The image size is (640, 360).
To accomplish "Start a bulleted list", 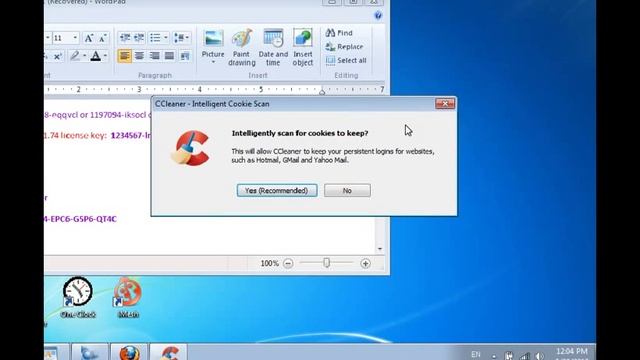I will [155, 38].
